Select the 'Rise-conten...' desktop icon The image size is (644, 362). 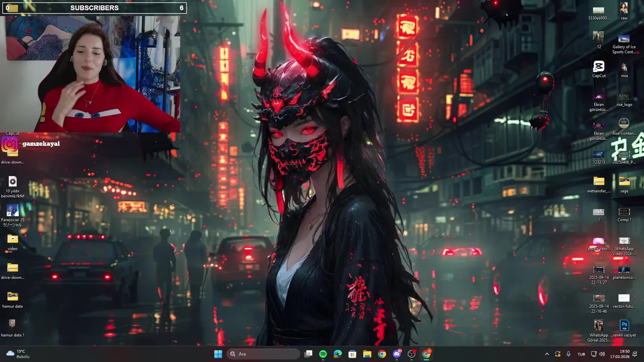click(x=624, y=127)
